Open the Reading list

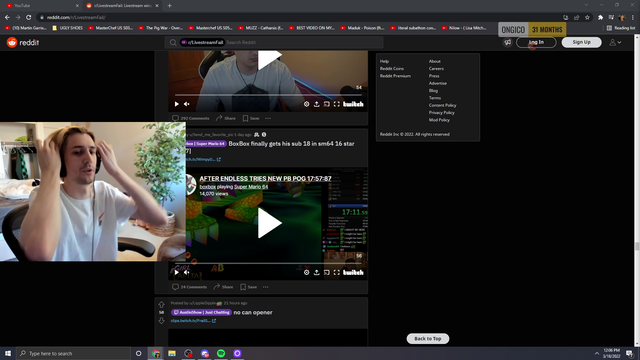point(621,28)
